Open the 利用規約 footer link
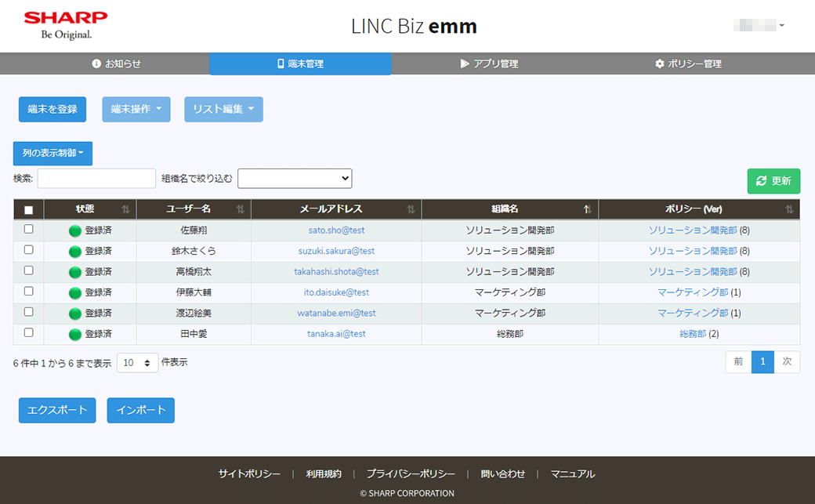The height and width of the screenshot is (504, 815). pos(324,474)
